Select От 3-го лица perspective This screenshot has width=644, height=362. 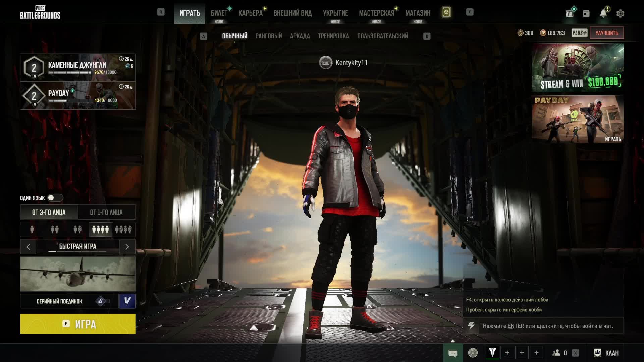(x=49, y=212)
